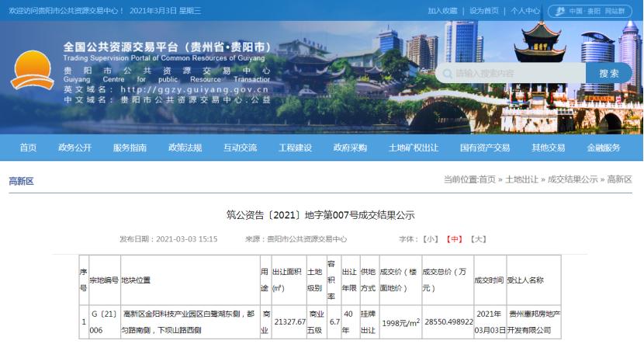The width and height of the screenshot is (644, 351).
Task: Click parcel number cell G〔21〕006
Action: (104, 322)
